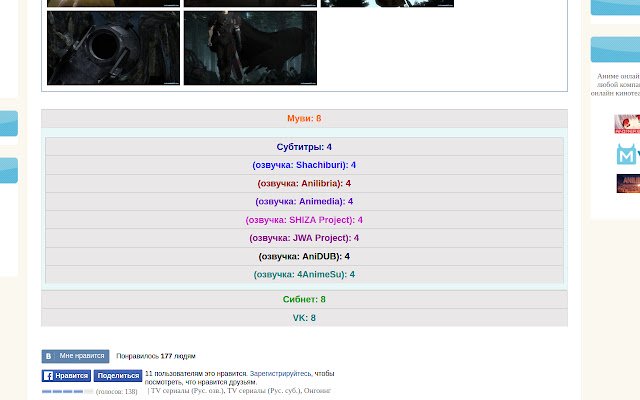Open the озвучка Anilibria: 4 list
Image resolution: width=640 pixels, height=400 pixels.
pos(304,183)
